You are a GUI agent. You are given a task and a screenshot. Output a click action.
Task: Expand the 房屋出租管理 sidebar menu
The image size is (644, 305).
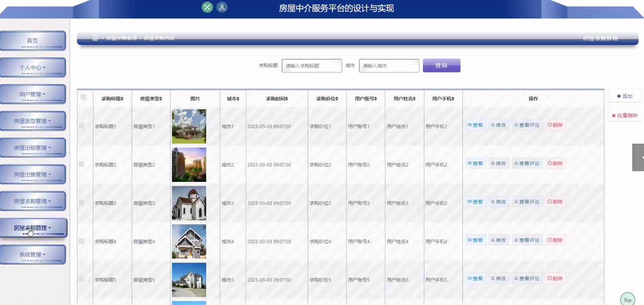[x=33, y=148]
